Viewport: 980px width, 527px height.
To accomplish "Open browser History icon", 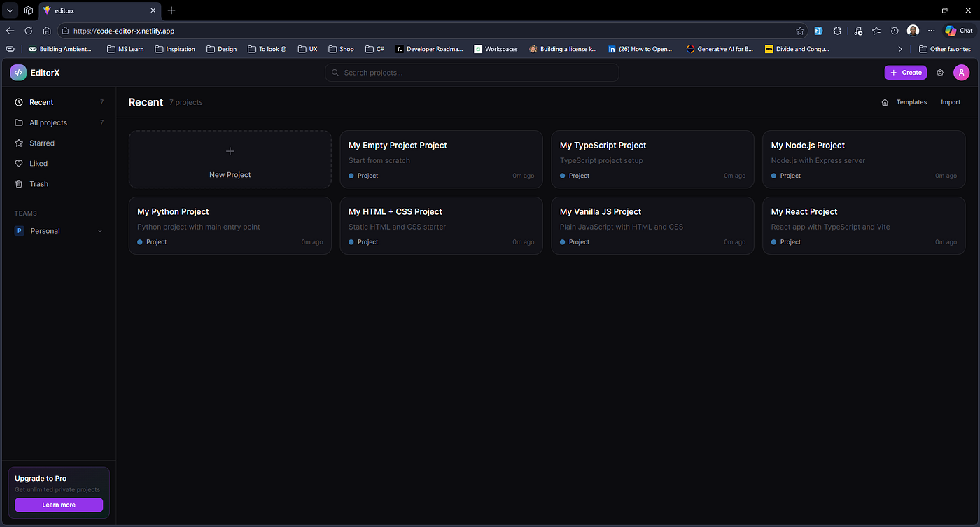I will 895,31.
